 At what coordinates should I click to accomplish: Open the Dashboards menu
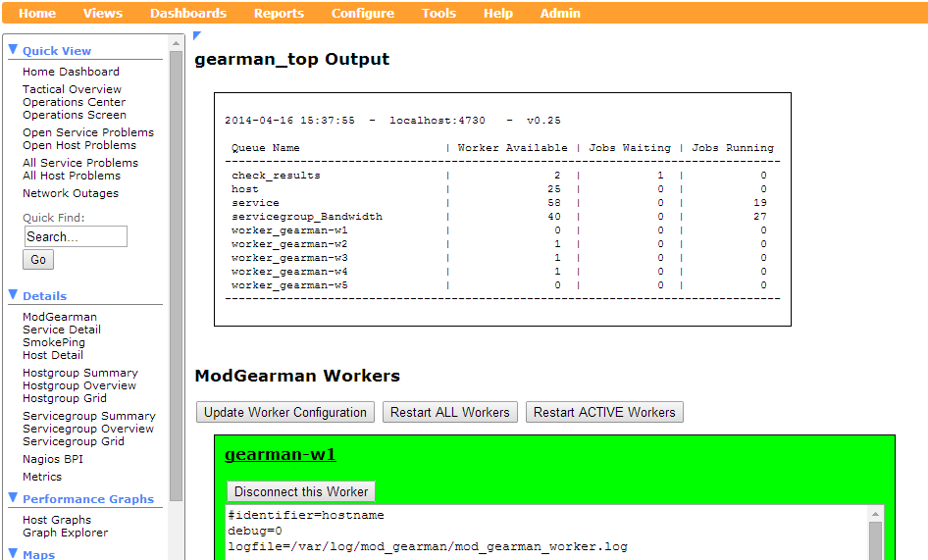point(188,13)
